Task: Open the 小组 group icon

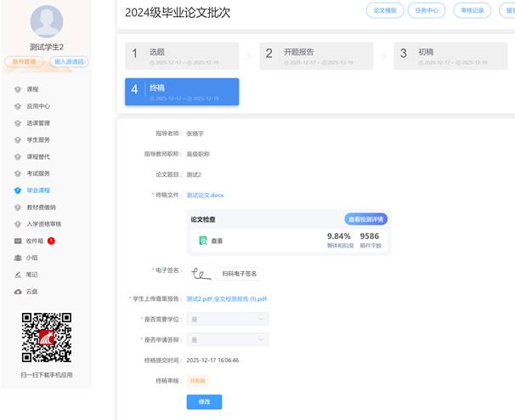Action: 18,258
